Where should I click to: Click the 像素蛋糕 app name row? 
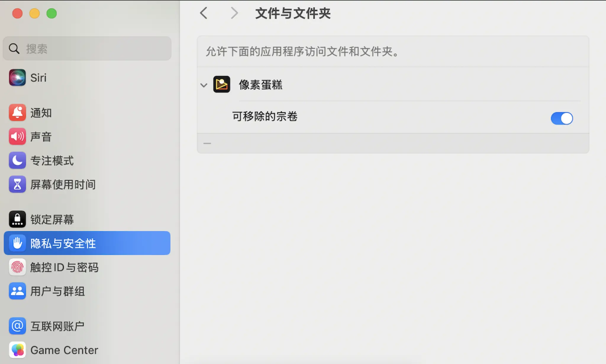pyautogui.click(x=261, y=85)
